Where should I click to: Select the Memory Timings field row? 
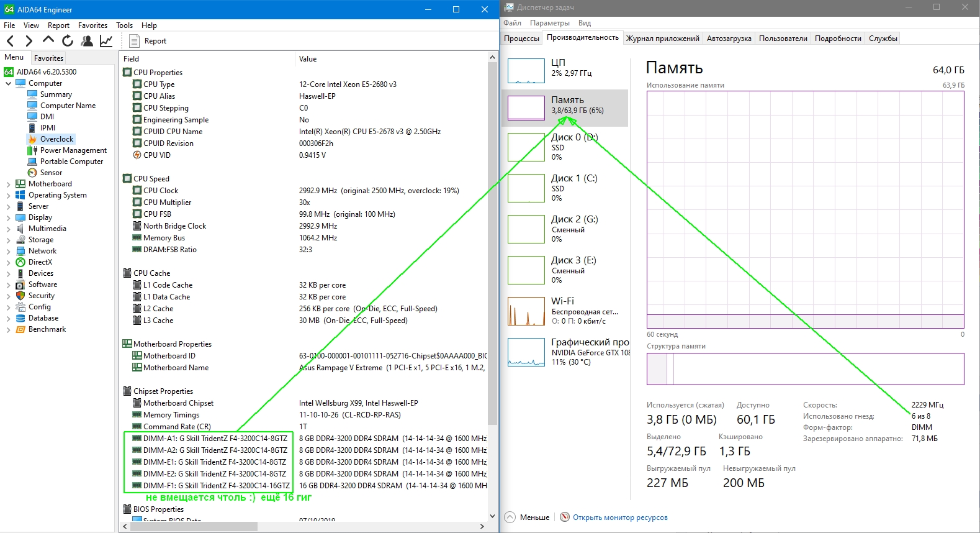click(304, 415)
